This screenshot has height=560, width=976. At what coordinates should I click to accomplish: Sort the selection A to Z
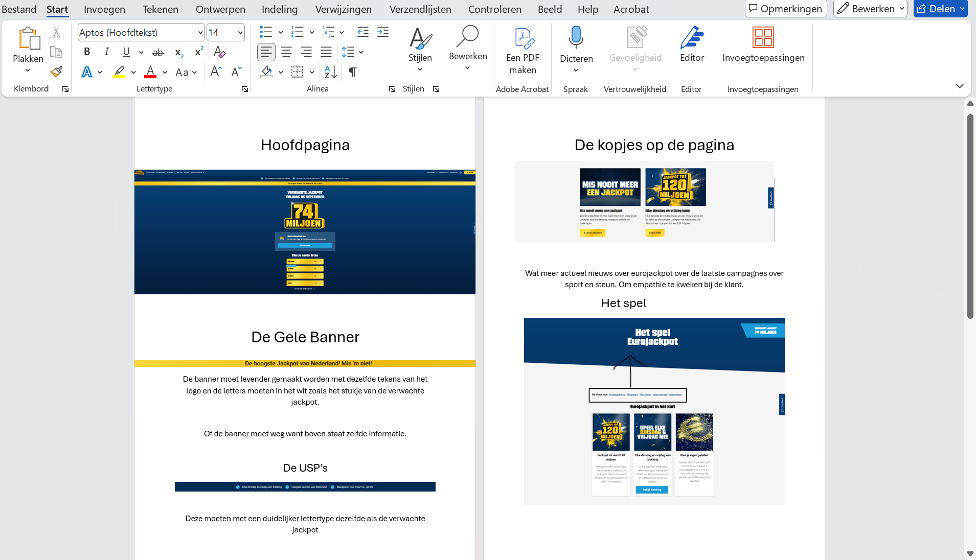[x=331, y=72]
